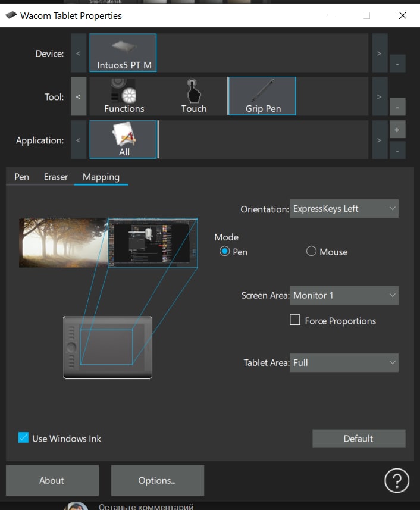Click the comment field in background window
This screenshot has width=420, height=510.
(146, 506)
